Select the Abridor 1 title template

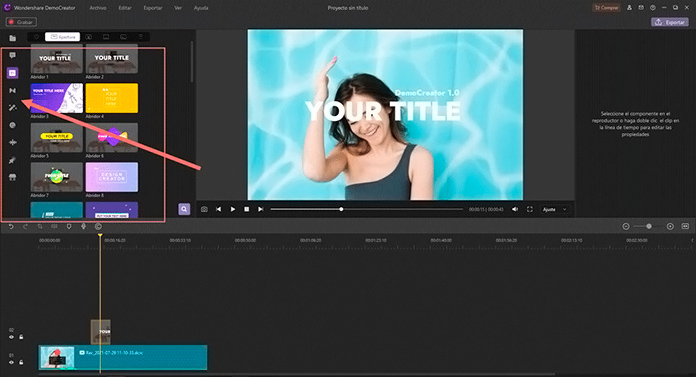(56, 59)
